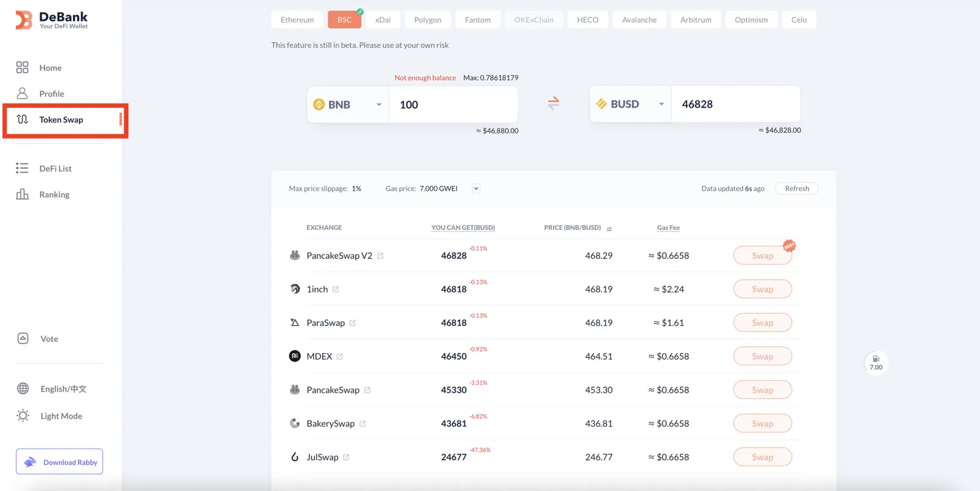This screenshot has width=980, height=491.
Task: Click the YOU CAN GET(BUSD) column header
Action: coord(463,227)
